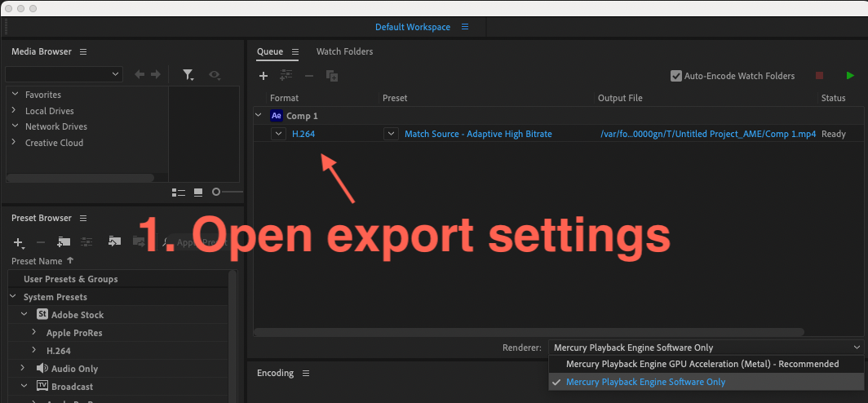The width and height of the screenshot is (868, 403).
Task: Click the Audio Only speaker icon
Action: (x=42, y=368)
